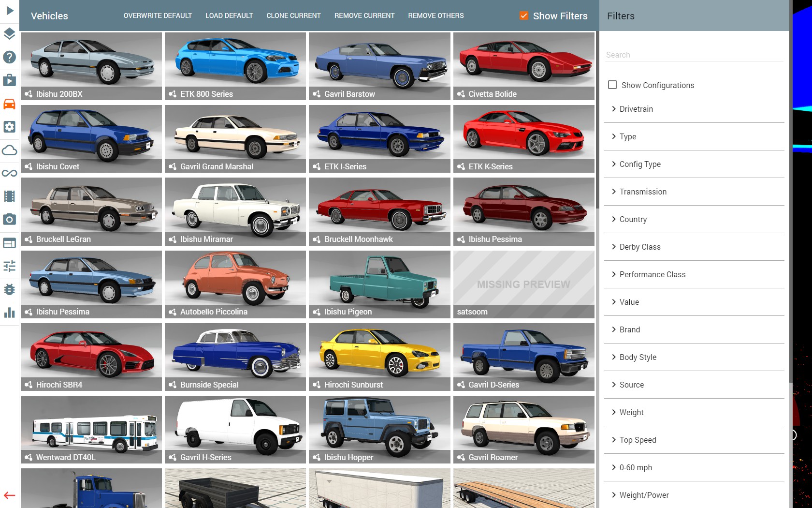The image size is (812, 508).
Task: Click the config icon on Wentward DT40L tile
Action: 29,457
